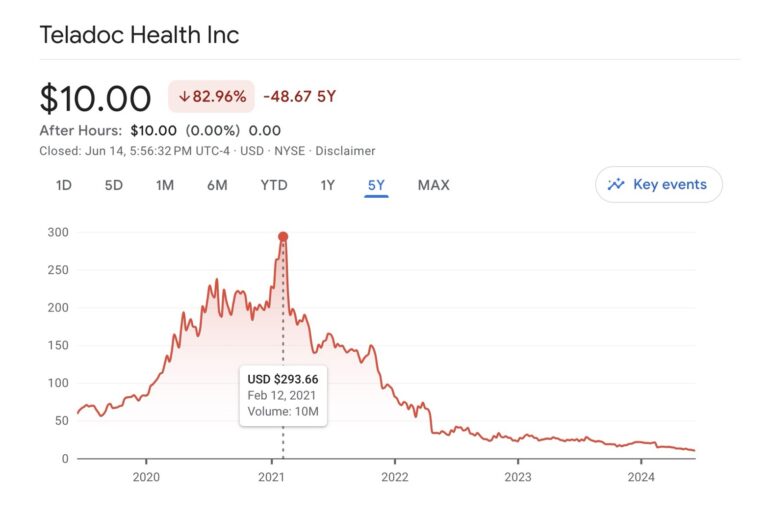Select the 1Y time range
768x515 pixels.
pyautogui.click(x=327, y=185)
